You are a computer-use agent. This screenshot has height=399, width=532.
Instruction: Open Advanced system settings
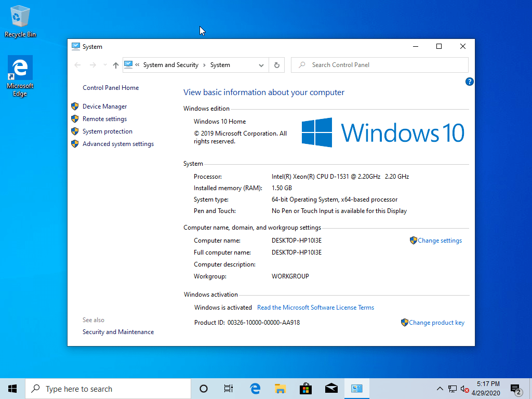(x=118, y=144)
